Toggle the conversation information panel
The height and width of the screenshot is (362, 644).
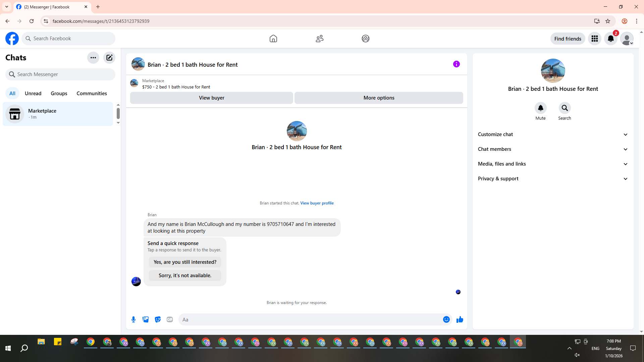coord(456,64)
